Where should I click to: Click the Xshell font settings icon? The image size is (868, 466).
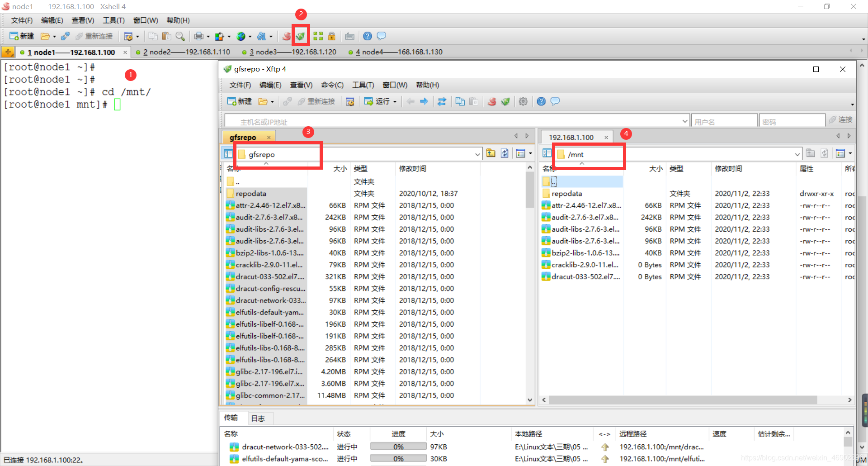tap(262, 36)
